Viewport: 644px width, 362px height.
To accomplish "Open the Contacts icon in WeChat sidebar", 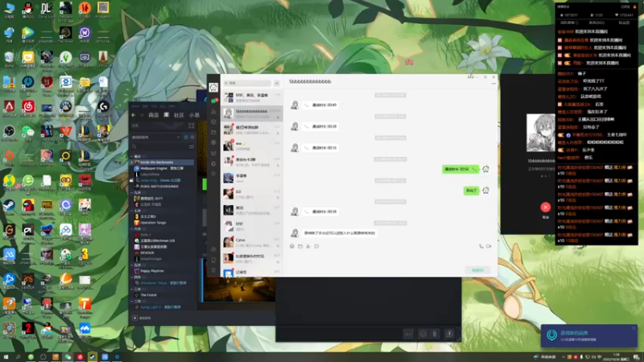I will (x=213, y=111).
